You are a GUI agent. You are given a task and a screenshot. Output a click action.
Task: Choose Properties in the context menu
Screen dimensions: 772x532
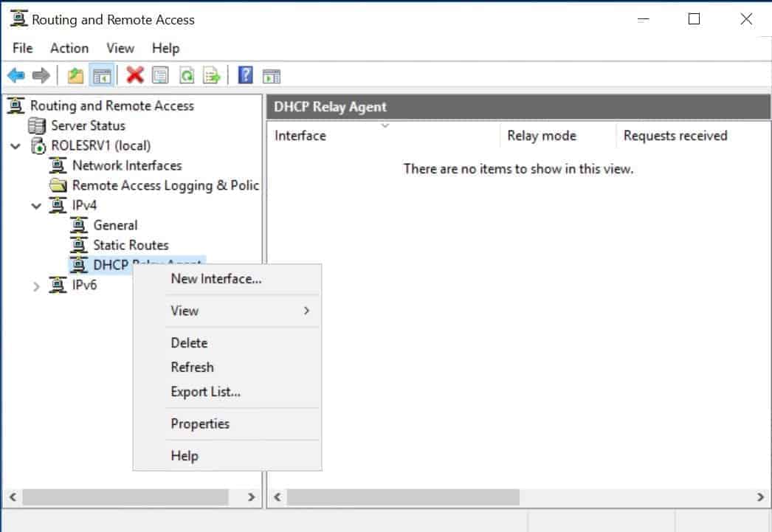click(201, 424)
